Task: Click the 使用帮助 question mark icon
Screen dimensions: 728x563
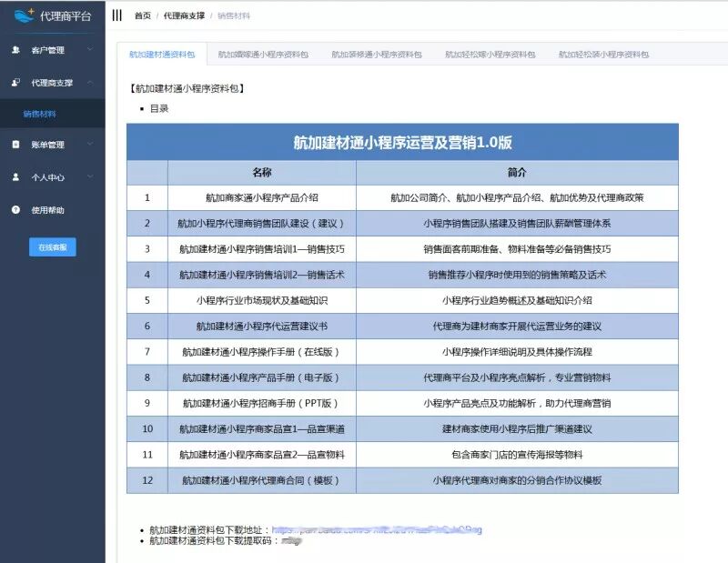Action: pyautogui.click(x=15, y=210)
